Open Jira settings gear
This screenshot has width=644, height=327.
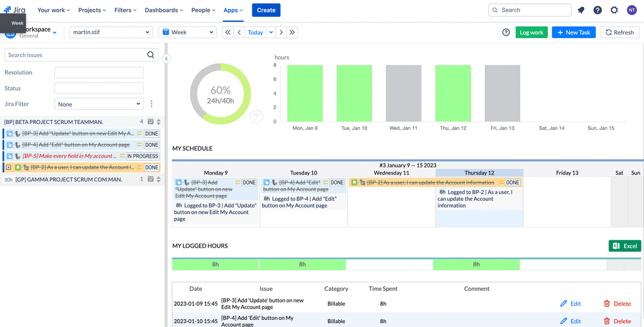pyautogui.click(x=614, y=10)
